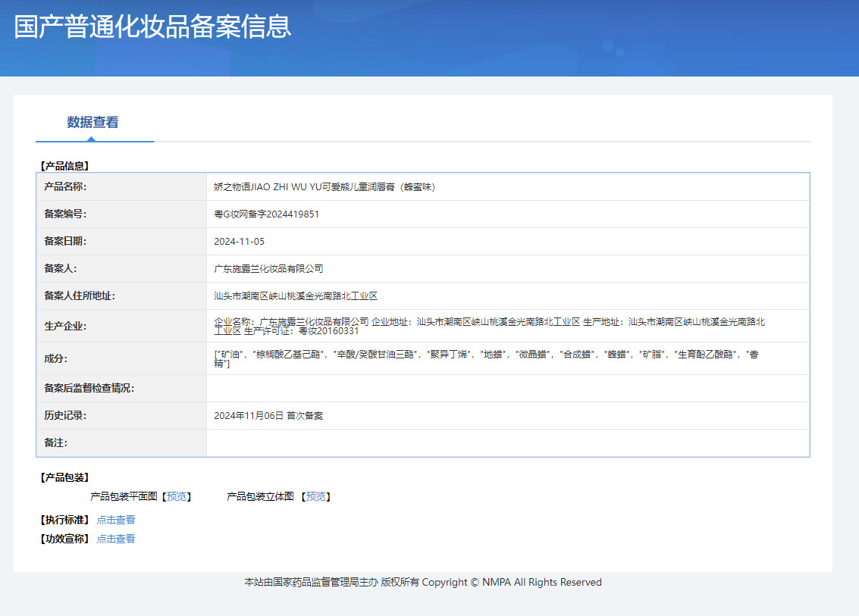Click the 产品名称 row label

[66, 186]
